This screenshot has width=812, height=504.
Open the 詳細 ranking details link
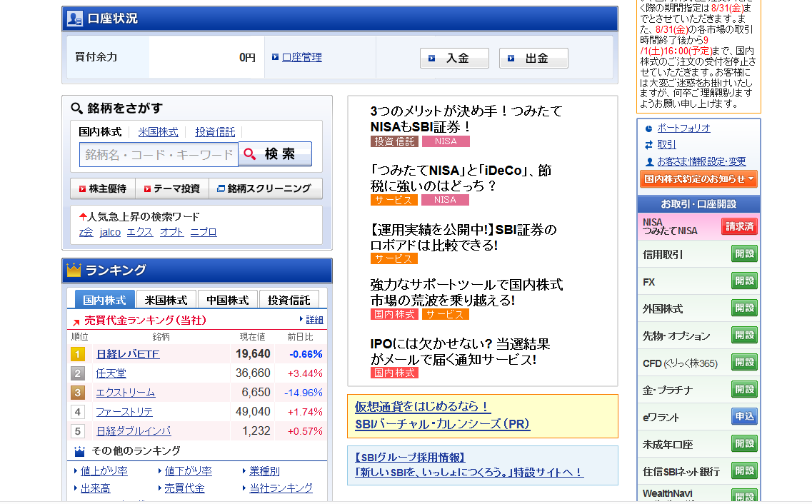[x=314, y=320]
